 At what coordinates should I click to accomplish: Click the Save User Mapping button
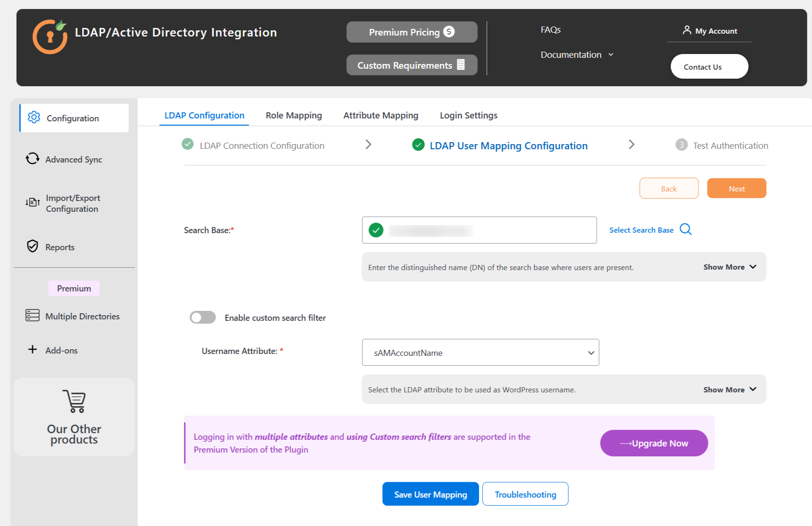[x=430, y=494]
